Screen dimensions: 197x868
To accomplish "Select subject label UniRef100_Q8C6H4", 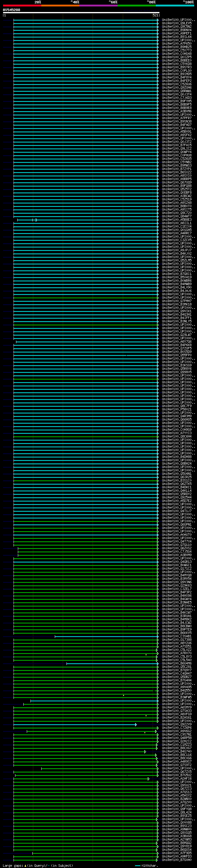I will click(176, 437).
